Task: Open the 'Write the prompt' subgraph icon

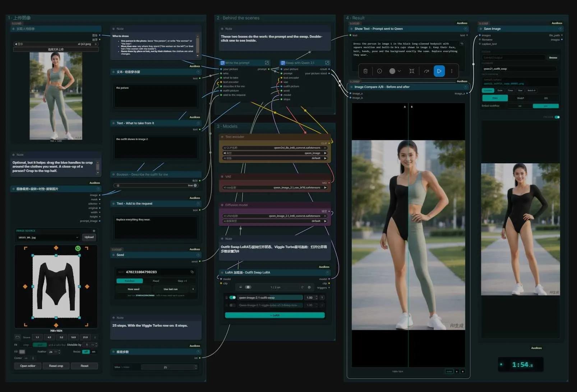Action: coord(267,63)
